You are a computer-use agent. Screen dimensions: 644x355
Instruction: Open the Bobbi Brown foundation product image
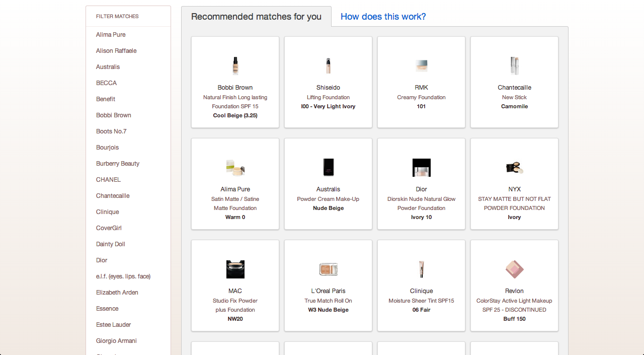(x=235, y=66)
